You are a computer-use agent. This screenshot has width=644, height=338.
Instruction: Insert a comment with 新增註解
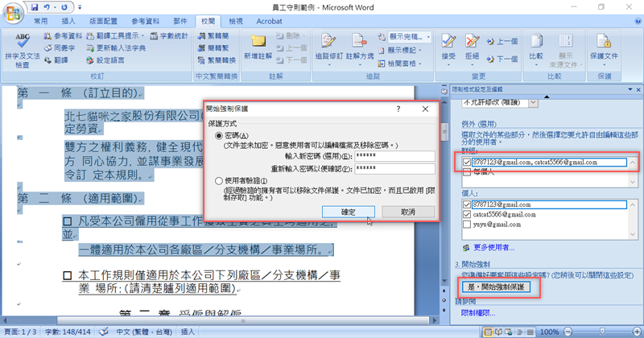coord(258,48)
